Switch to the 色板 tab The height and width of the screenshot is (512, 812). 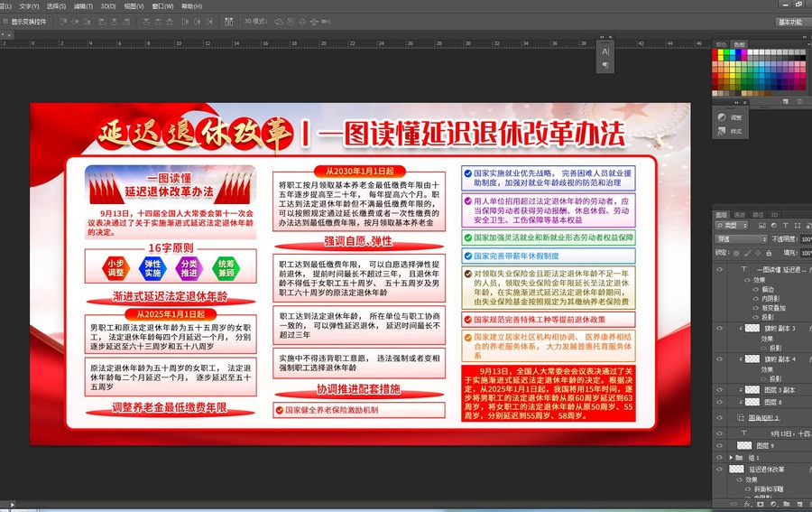click(x=739, y=44)
